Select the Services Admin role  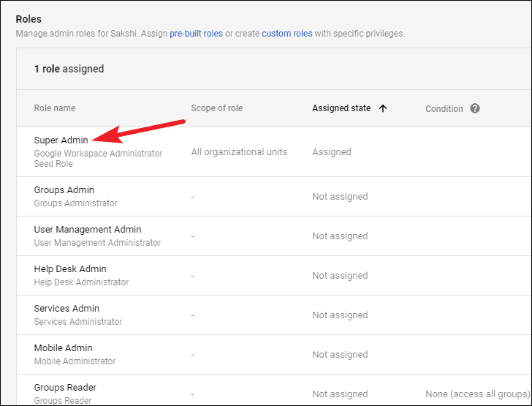tap(66, 309)
